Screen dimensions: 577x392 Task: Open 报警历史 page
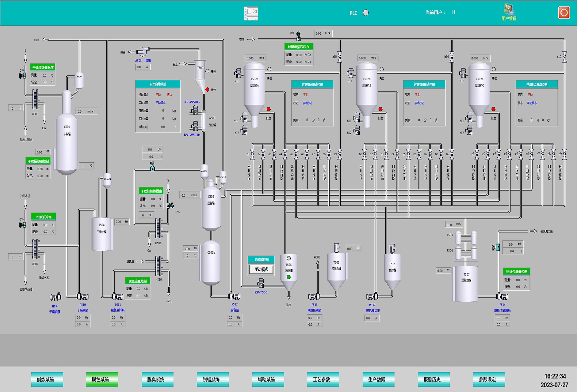(x=434, y=379)
